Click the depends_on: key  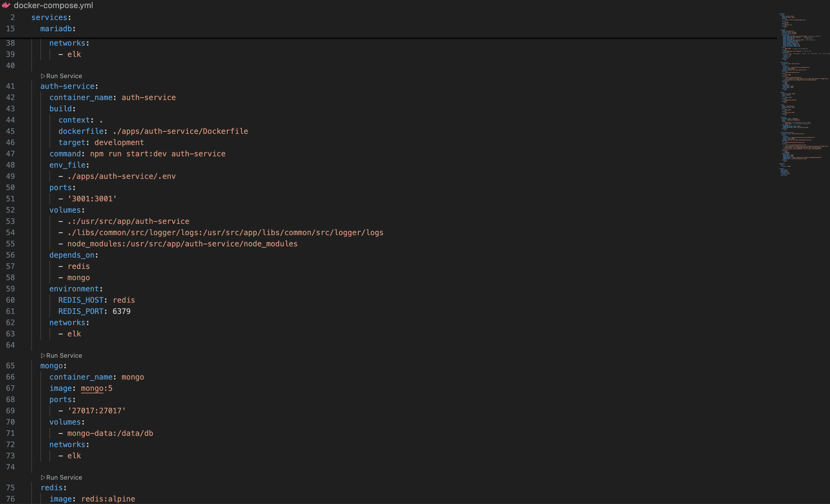tap(74, 255)
